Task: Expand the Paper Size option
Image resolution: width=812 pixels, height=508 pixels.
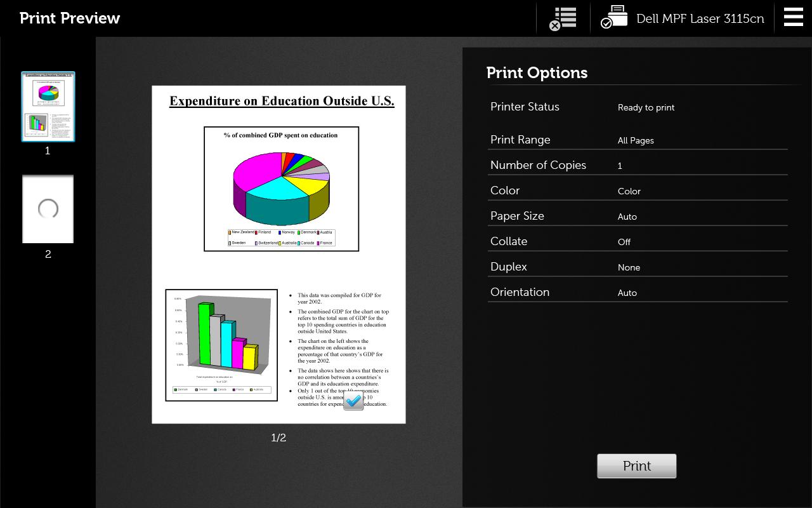Action: [637, 216]
